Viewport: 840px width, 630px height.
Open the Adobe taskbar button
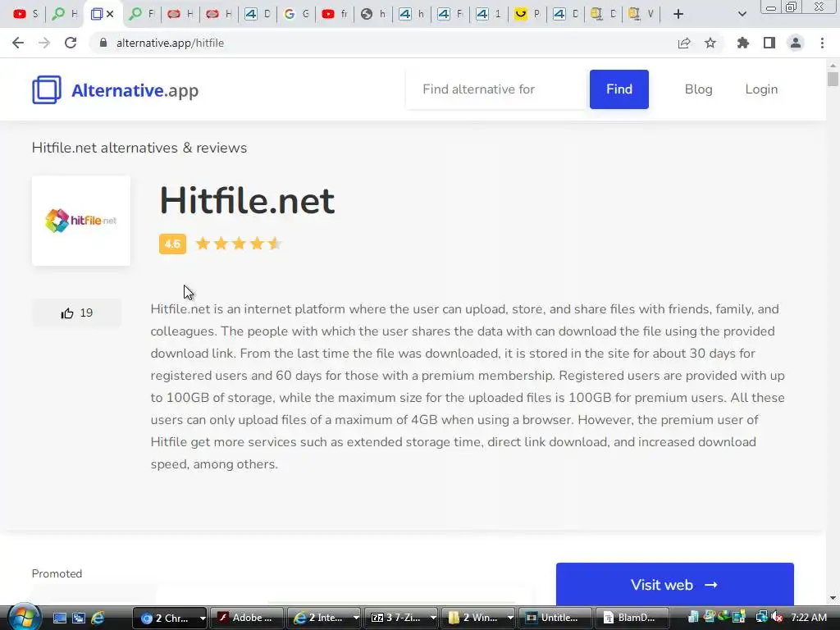pos(246,618)
